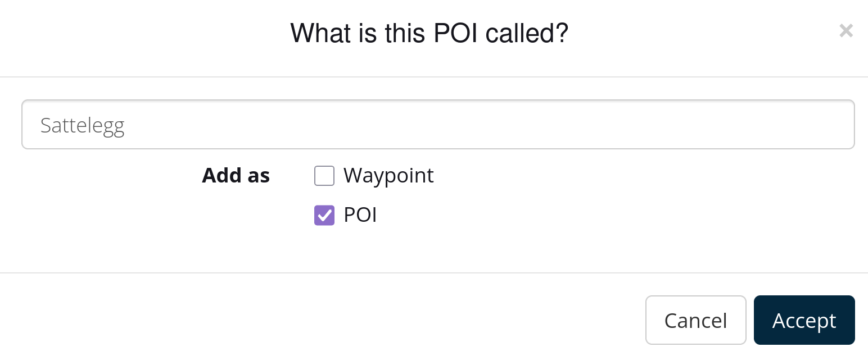Click the middle of the name text box
Viewport: 868px width, 356px height.
pyautogui.click(x=438, y=125)
